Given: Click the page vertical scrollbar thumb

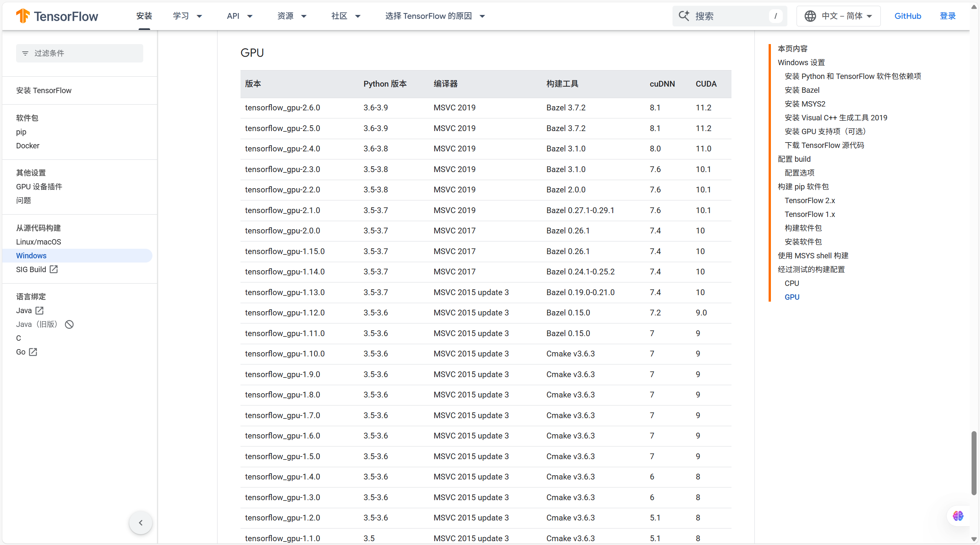Looking at the screenshot, I should click(974, 463).
